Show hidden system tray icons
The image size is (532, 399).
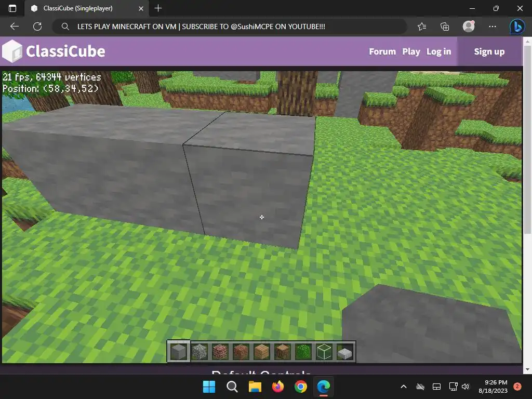point(403,387)
